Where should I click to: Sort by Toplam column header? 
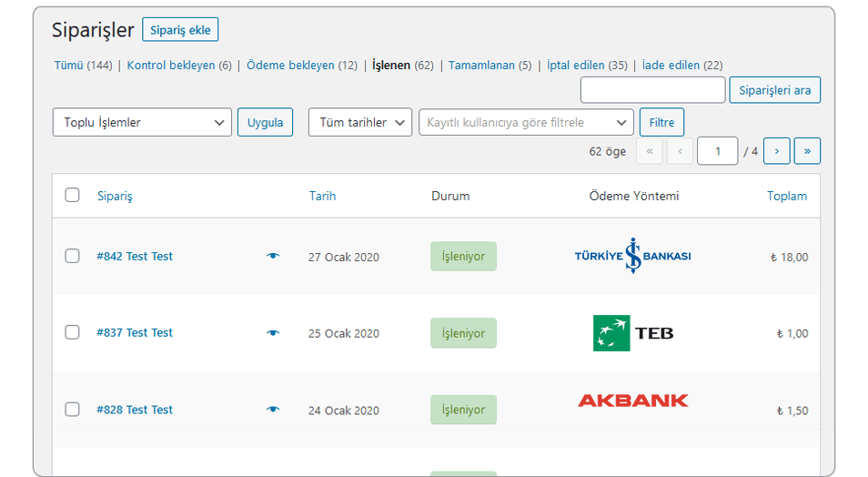pyautogui.click(x=787, y=196)
